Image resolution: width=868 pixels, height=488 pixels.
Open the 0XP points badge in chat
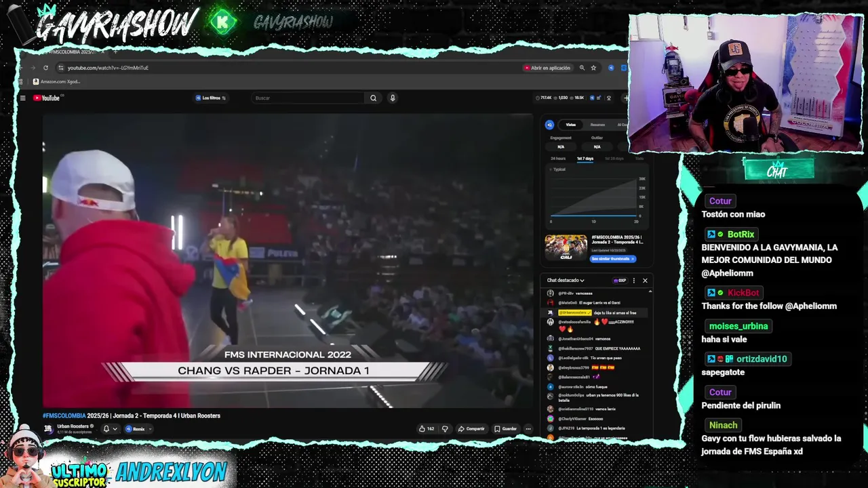[620, 280]
